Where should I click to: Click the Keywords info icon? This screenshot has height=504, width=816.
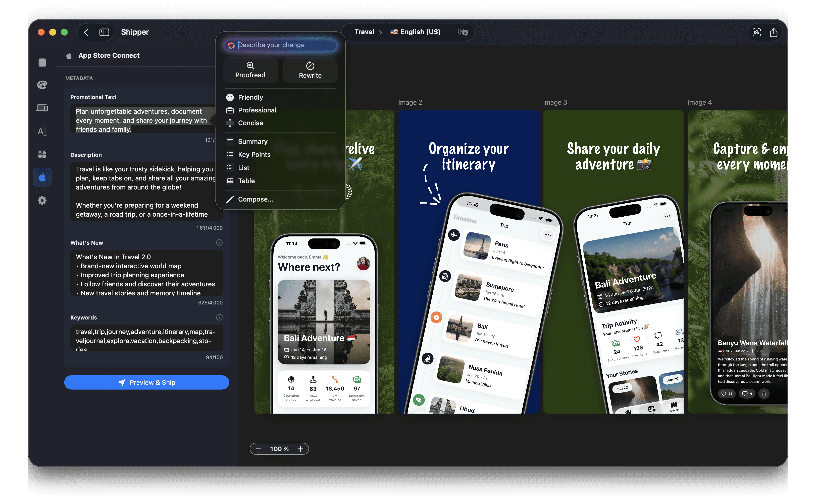219,317
